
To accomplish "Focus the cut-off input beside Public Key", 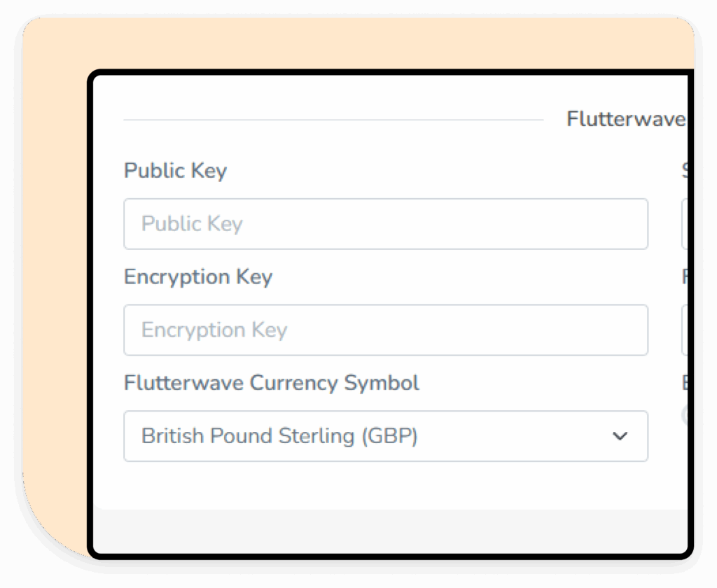I will 685,224.
